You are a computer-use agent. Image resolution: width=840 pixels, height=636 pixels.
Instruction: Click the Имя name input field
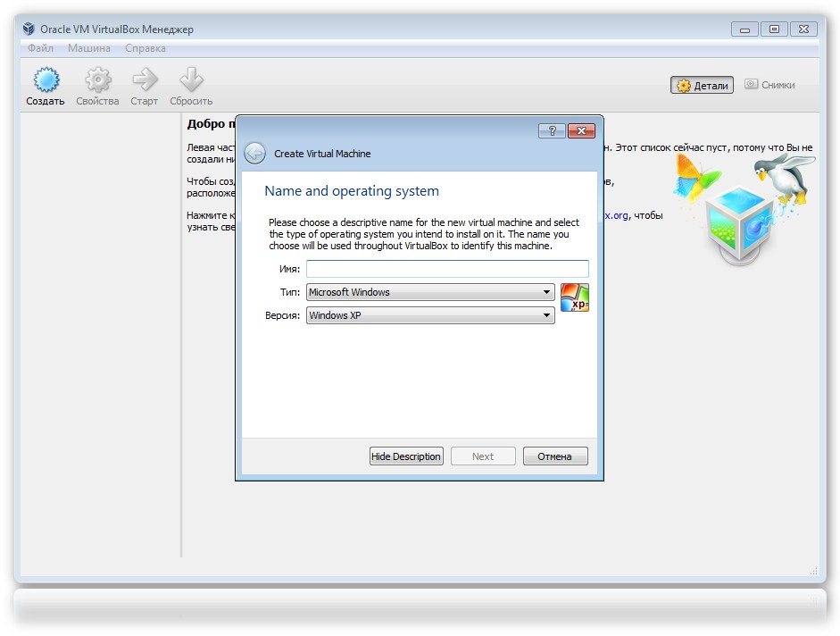tap(447, 269)
